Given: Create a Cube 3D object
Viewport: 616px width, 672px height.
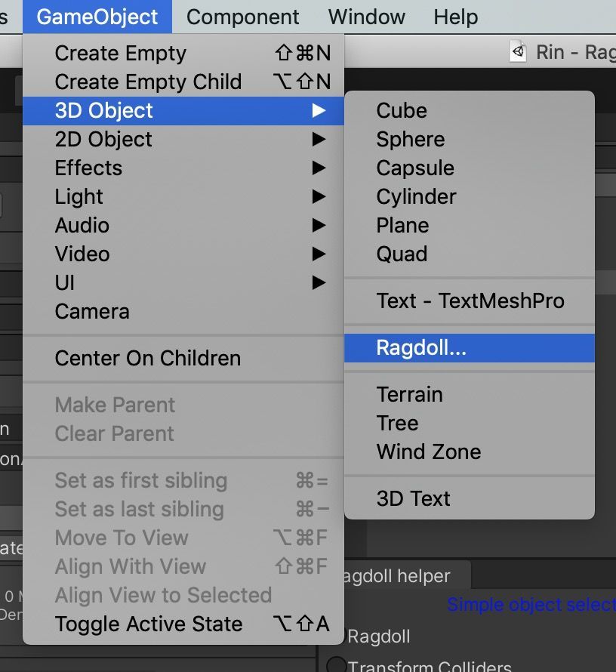Looking at the screenshot, I should (x=470, y=110).
